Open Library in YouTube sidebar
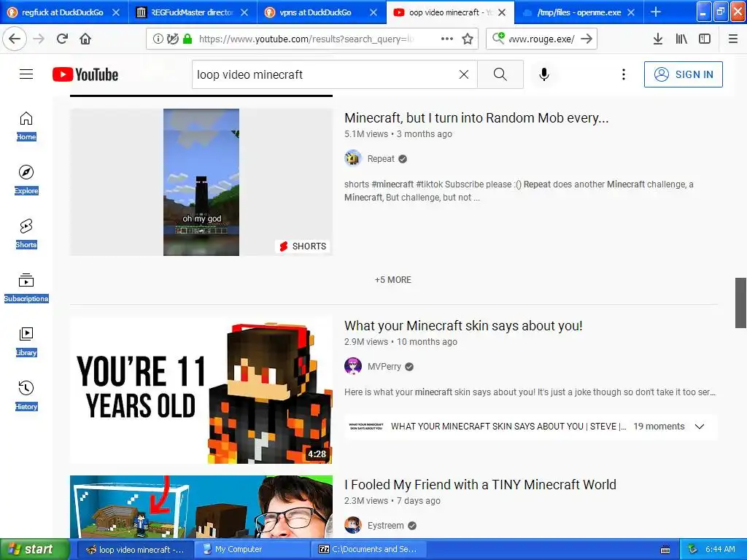This screenshot has width=747, height=560. pyautogui.click(x=26, y=342)
